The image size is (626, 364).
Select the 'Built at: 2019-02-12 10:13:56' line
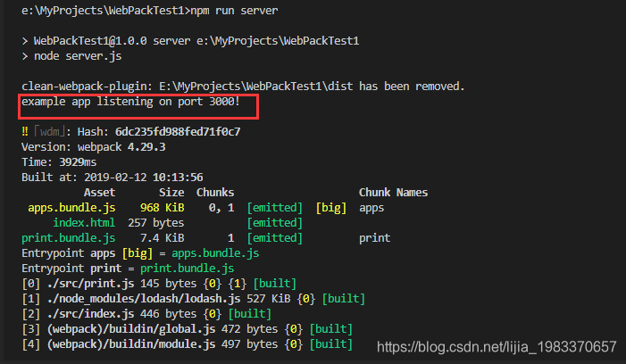(113, 178)
